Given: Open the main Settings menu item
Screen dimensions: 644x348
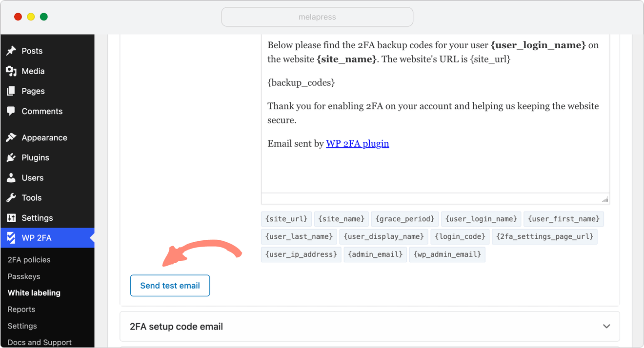Looking at the screenshot, I should (x=47, y=218).
